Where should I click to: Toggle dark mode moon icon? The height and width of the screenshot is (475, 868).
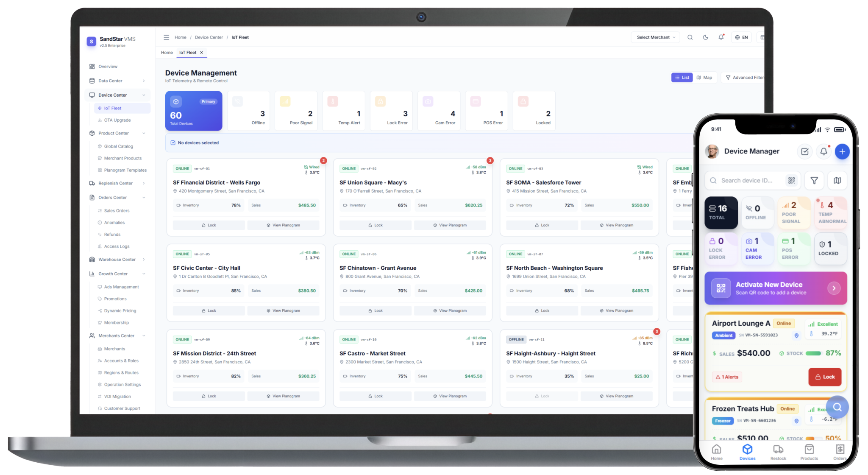tap(706, 37)
